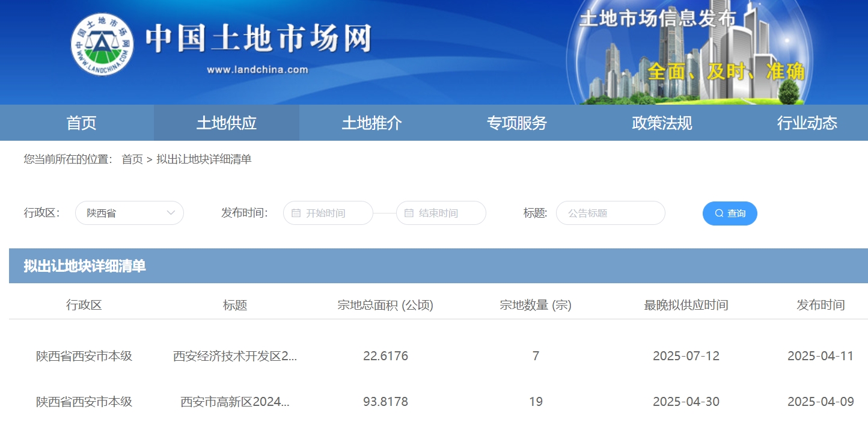Click the 中国土地市场网 site title

258,38
